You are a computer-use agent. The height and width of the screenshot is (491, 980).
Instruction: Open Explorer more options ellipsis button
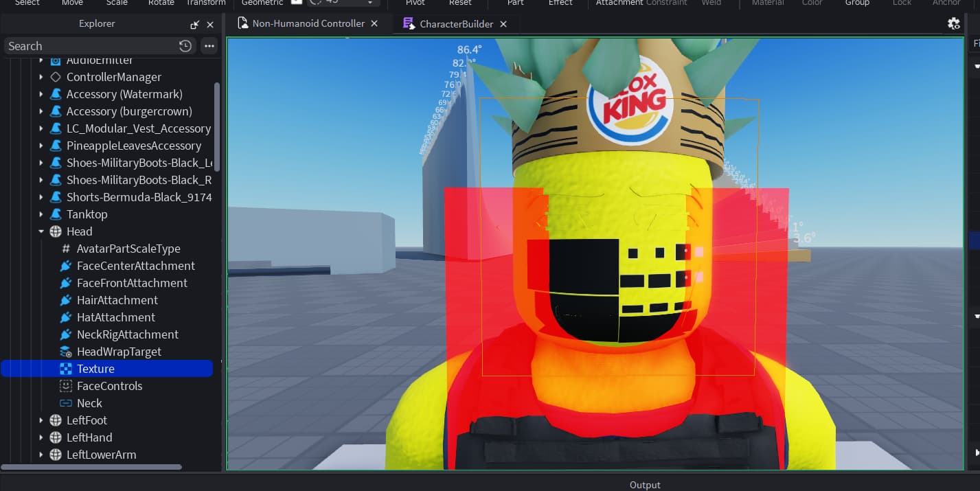209,46
